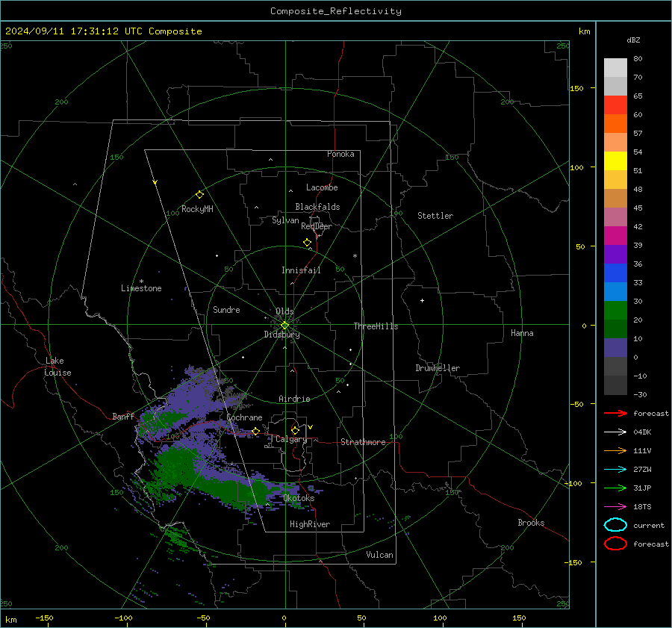Click the green 31JP arrow icon
Viewport: 672px width, 628px height.
[x=615, y=488]
